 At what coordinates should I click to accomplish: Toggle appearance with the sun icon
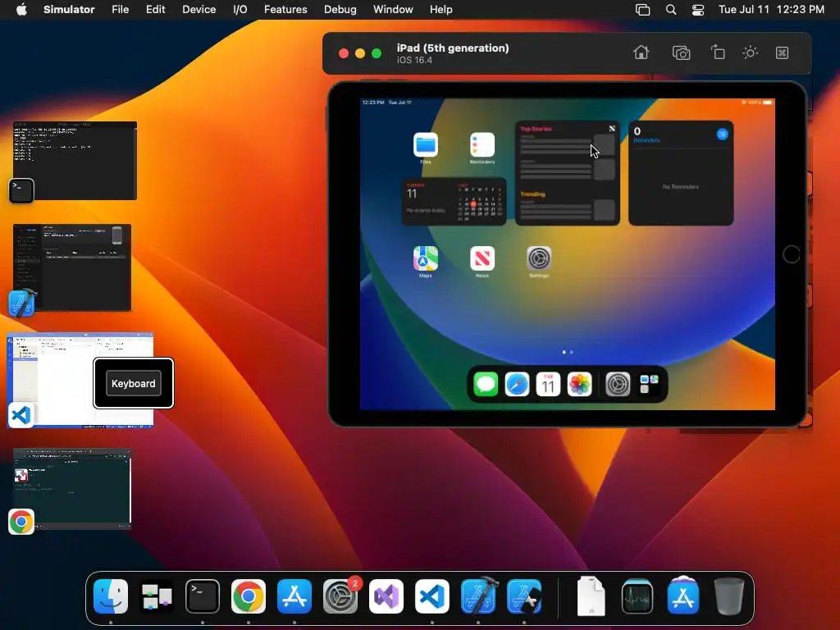point(750,52)
